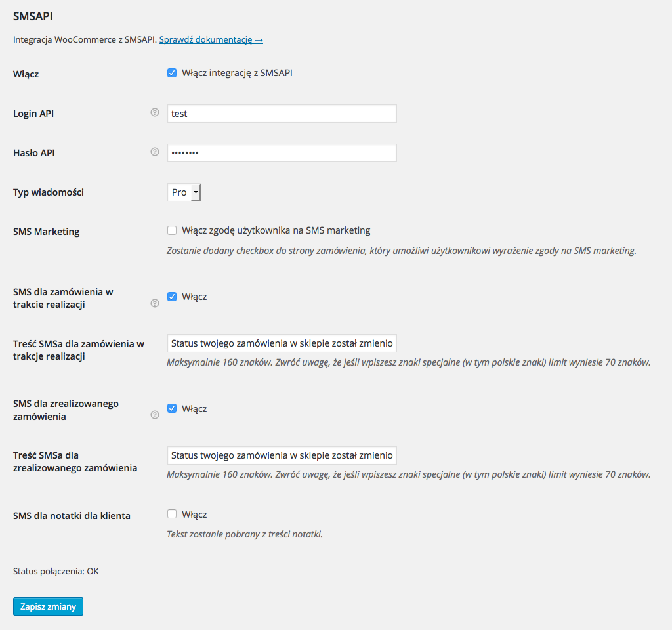Viewport: 672px width, 630px height.
Task: Open help tooltip for SMS w trakcie realizacji
Action: point(155,303)
